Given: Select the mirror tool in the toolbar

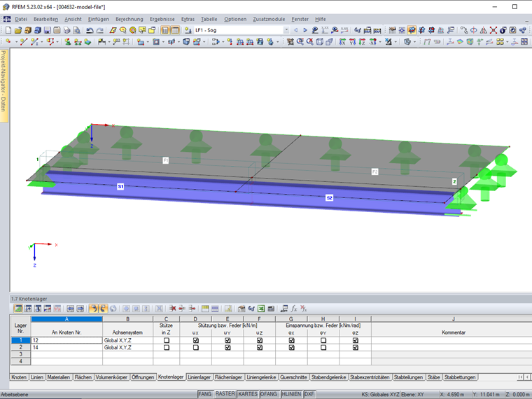Looking at the screenshot, I should tap(484, 30).
